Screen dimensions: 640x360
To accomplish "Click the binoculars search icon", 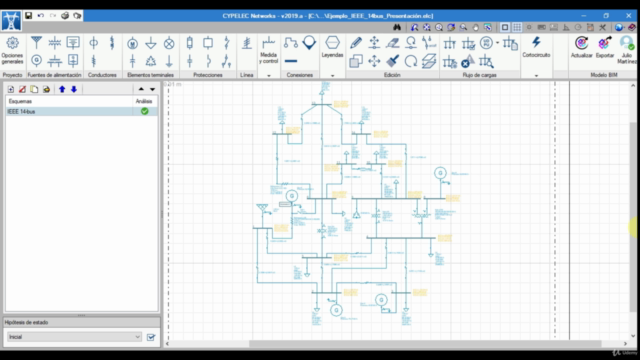I will pyautogui.click(x=397, y=27).
